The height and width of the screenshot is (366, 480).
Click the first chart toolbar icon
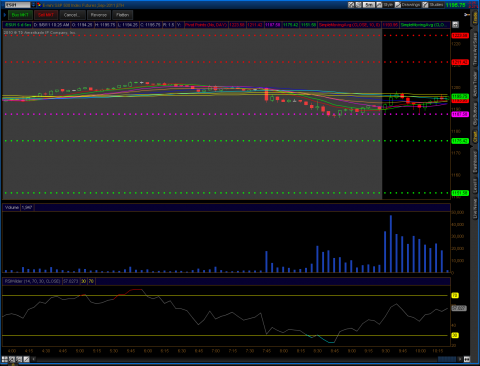tap(351, 5)
